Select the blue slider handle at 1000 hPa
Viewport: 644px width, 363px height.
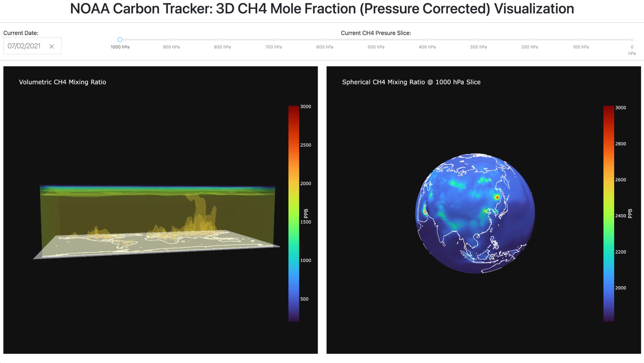tap(120, 40)
